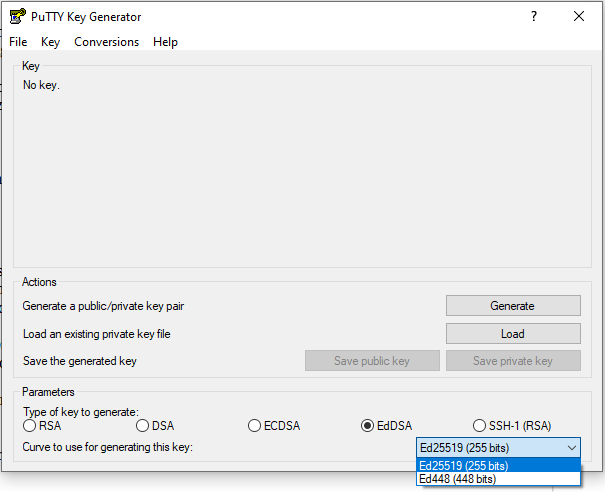This screenshot has height=492, width=605.
Task: Choose the DSA radio button
Action: click(x=143, y=426)
